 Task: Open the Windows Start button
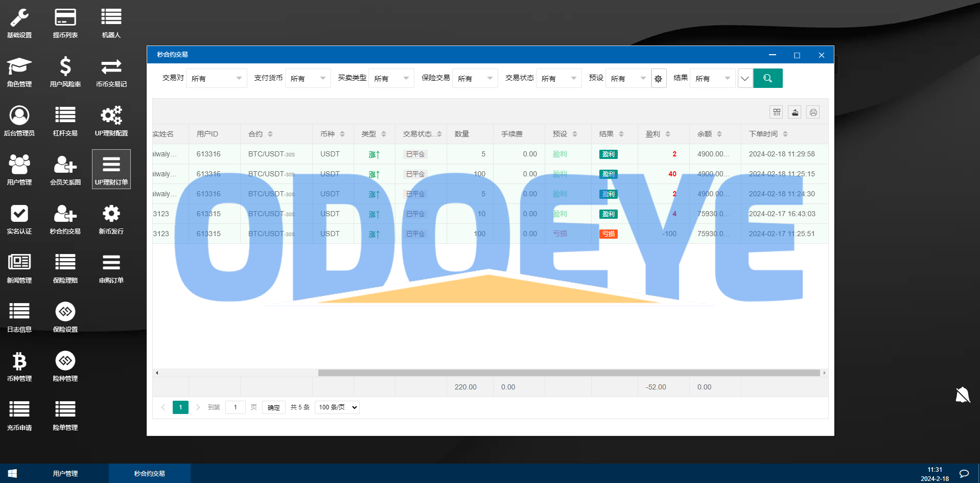click(12, 473)
